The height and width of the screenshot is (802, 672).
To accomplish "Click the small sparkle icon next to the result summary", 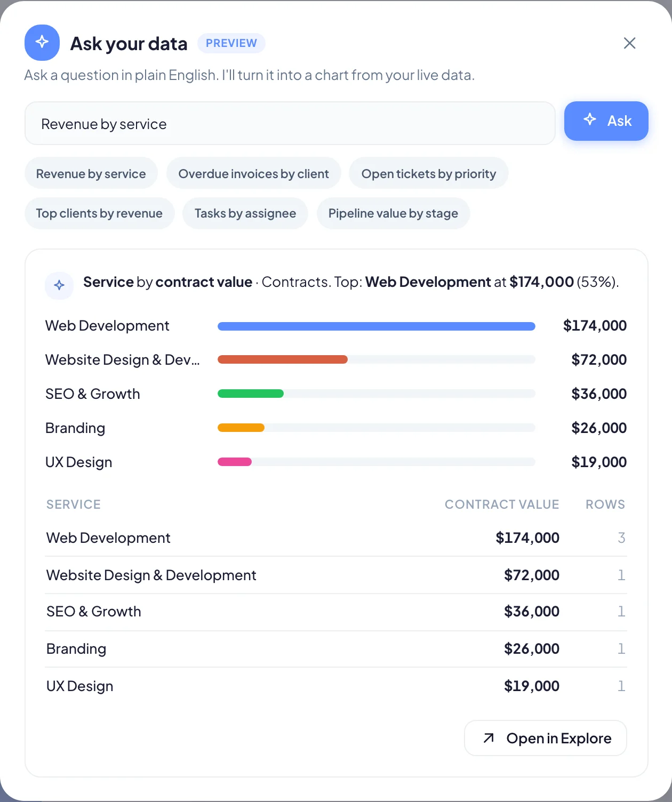I will point(59,285).
